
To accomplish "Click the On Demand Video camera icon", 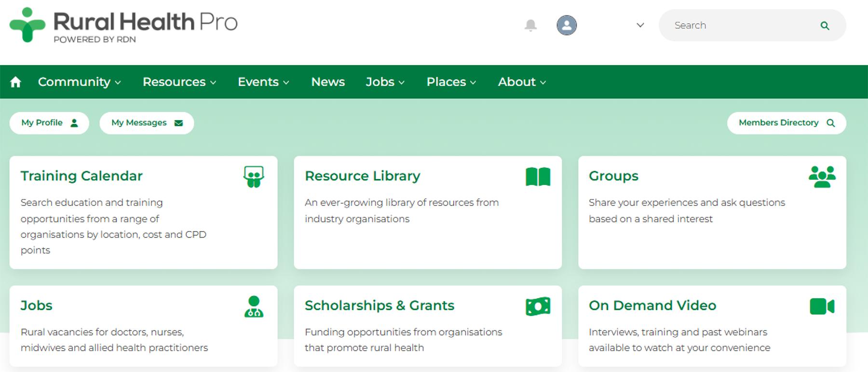I will pyautogui.click(x=822, y=306).
